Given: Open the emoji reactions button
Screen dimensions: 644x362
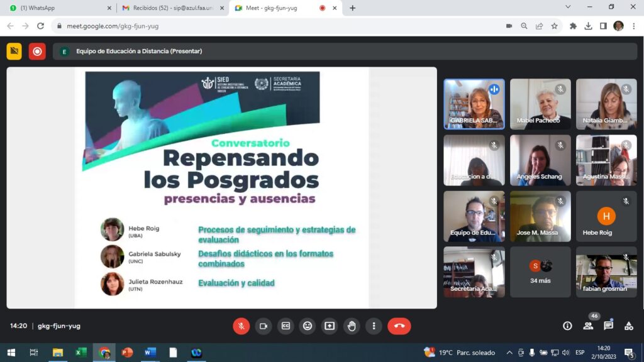Looking at the screenshot, I should point(308,326).
